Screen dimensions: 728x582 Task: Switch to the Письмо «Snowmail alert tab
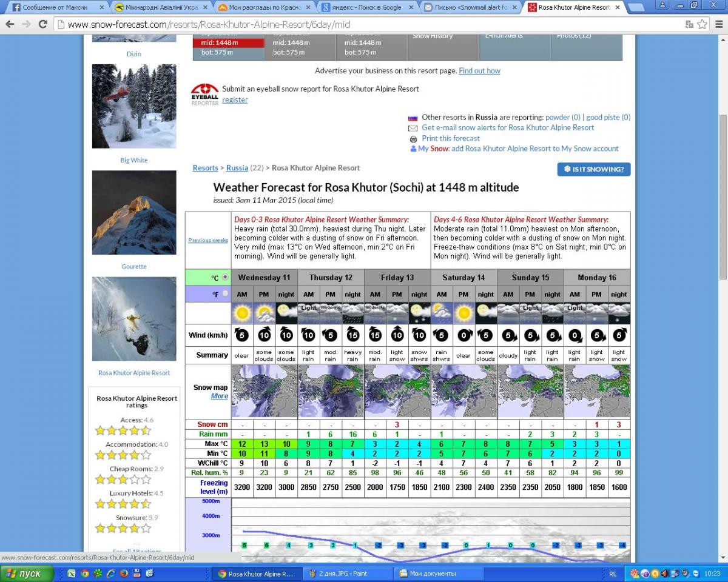click(472, 7)
